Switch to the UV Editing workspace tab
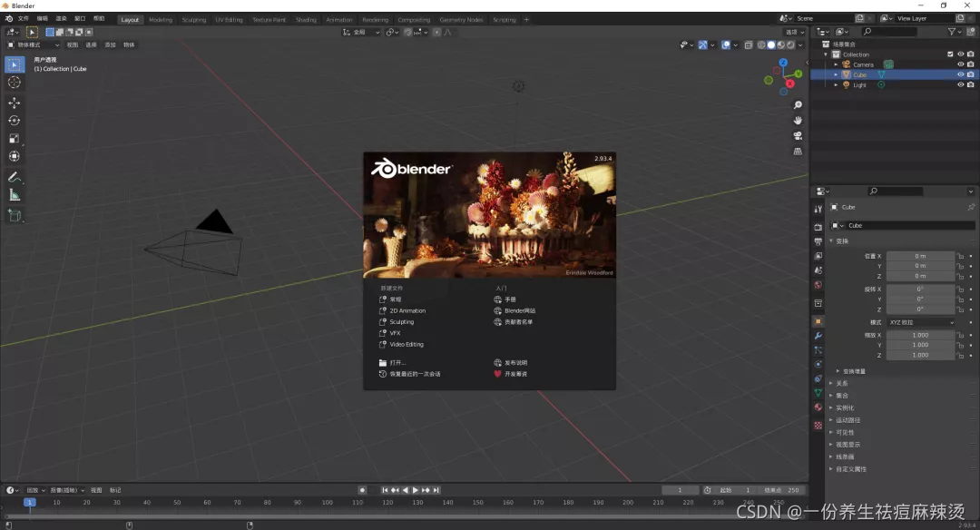980x530 pixels. pos(229,19)
